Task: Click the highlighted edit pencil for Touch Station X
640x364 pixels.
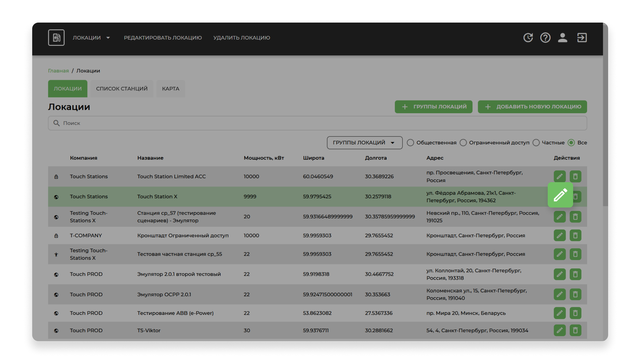Action: (560, 195)
